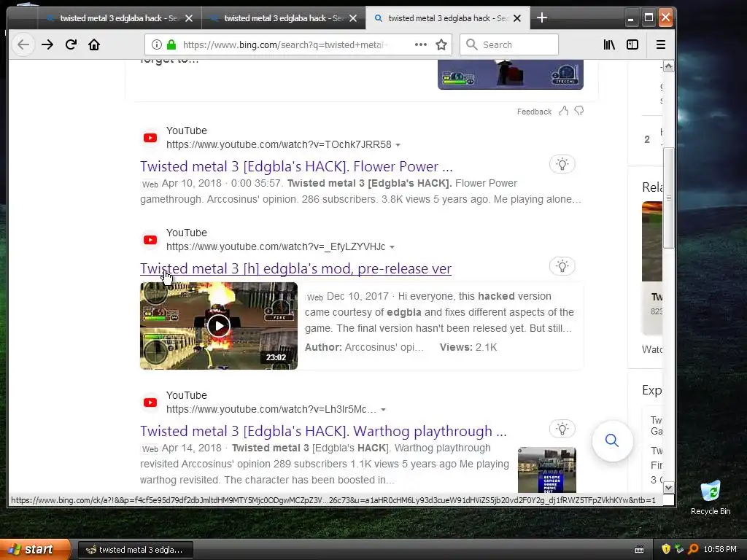This screenshot has width=747, height=560.
Task: Focus the Firefox Search box
Action: point(508,44)
